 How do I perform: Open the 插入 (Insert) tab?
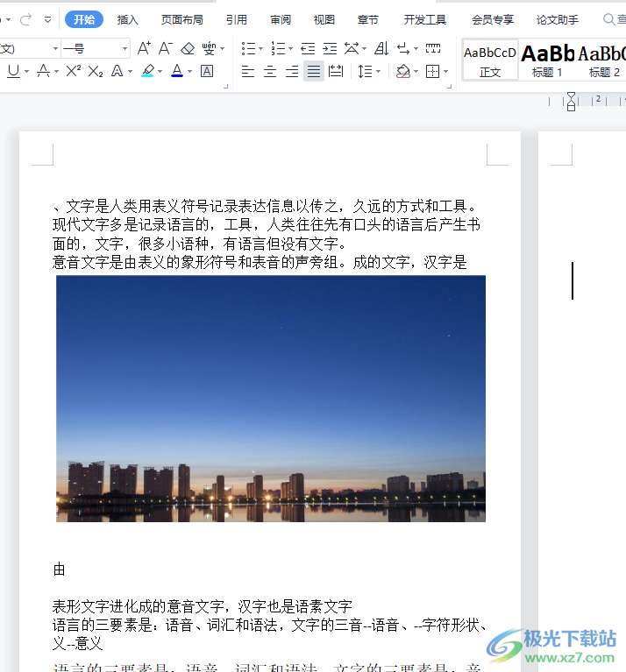click(x=128, y=20)
